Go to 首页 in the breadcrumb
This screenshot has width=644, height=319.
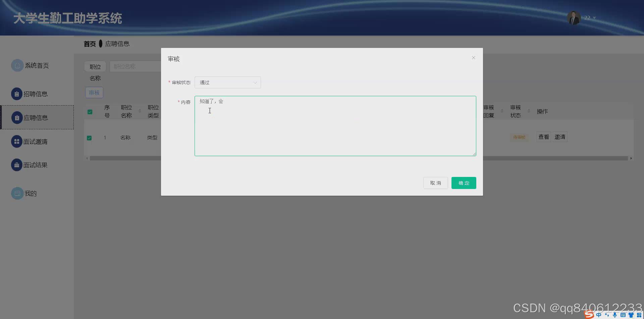(x=89, y=44)
